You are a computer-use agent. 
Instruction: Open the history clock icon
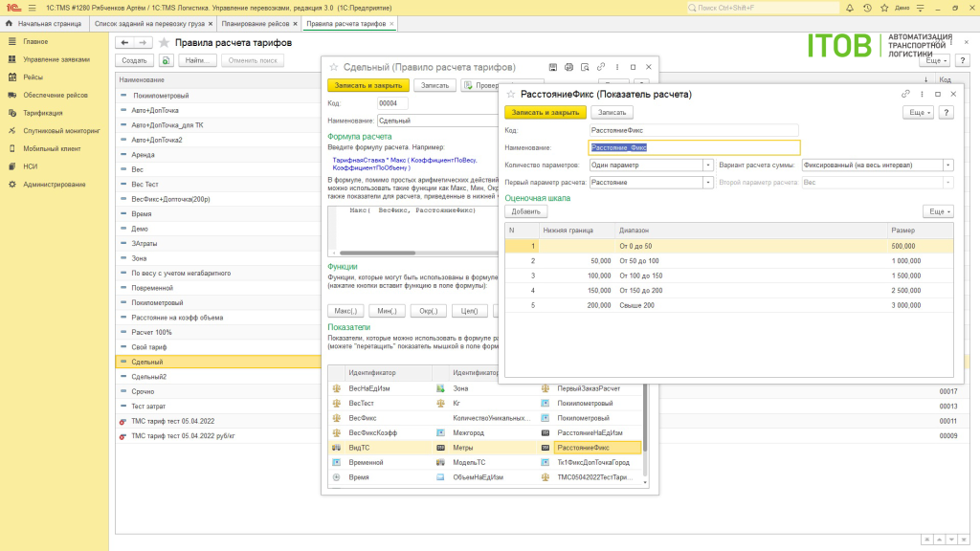pos(867,8)
